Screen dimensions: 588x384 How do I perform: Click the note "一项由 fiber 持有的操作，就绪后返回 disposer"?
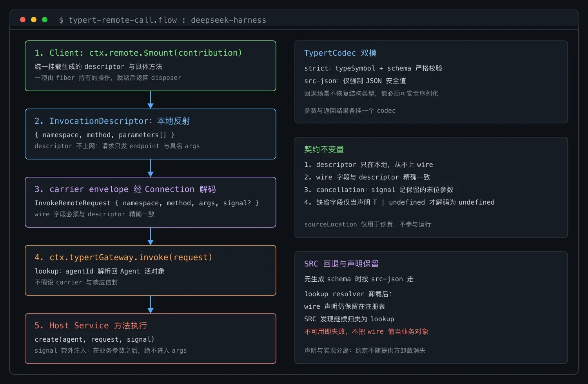click(x=108, y=78)
